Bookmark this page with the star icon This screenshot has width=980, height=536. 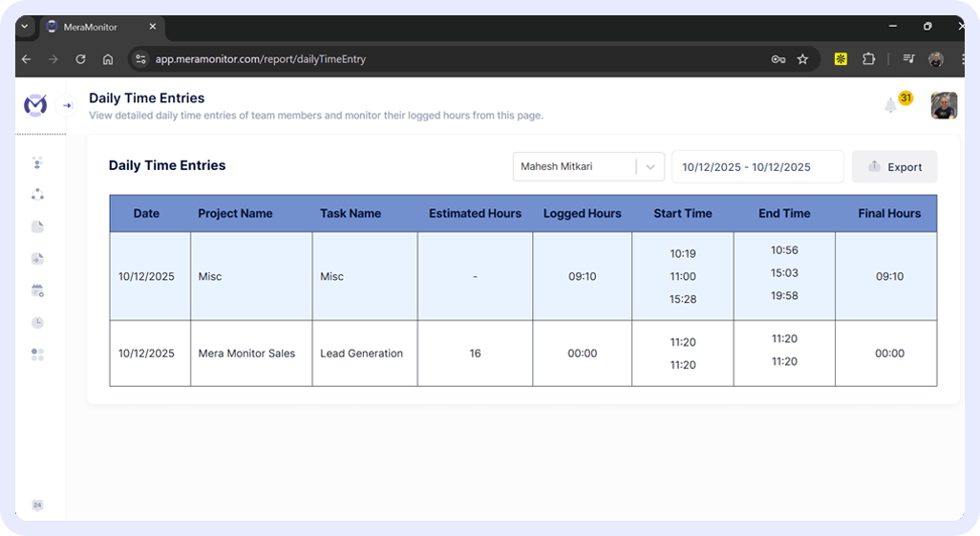coord(802,59)
